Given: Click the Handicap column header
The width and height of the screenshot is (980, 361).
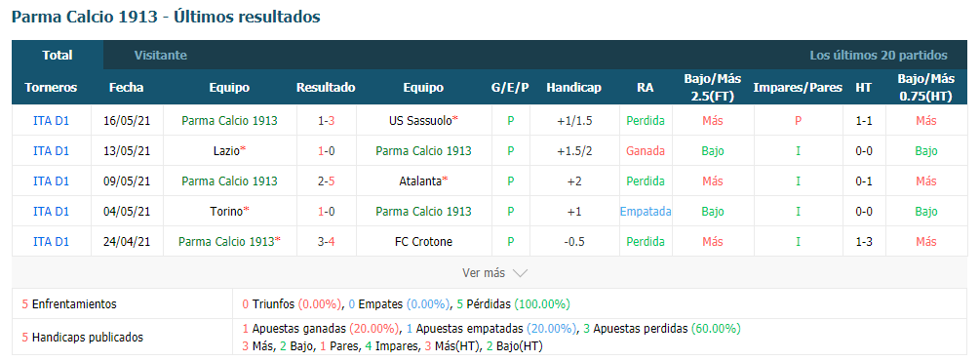Looking at the screenshot, I should point(573,88).
